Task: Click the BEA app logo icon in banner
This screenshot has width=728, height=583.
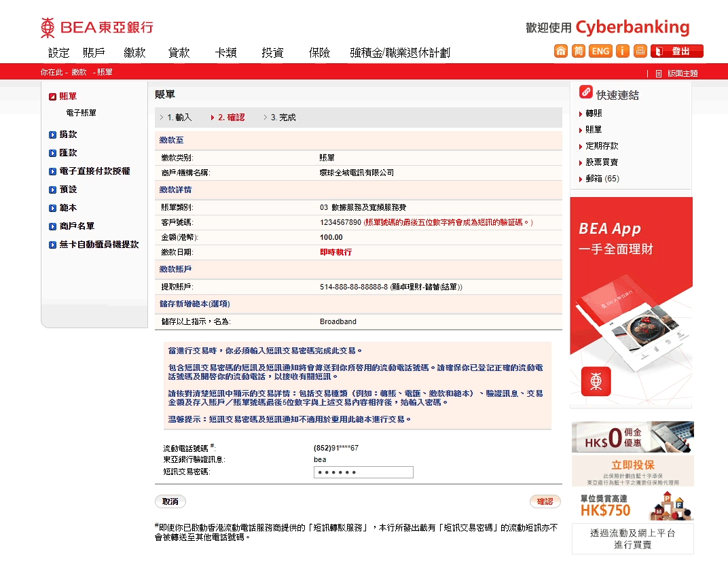Action: (596, 381)
